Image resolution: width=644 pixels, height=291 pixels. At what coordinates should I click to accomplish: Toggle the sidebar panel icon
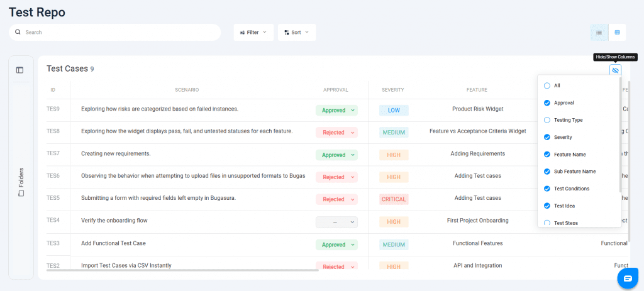20,70
